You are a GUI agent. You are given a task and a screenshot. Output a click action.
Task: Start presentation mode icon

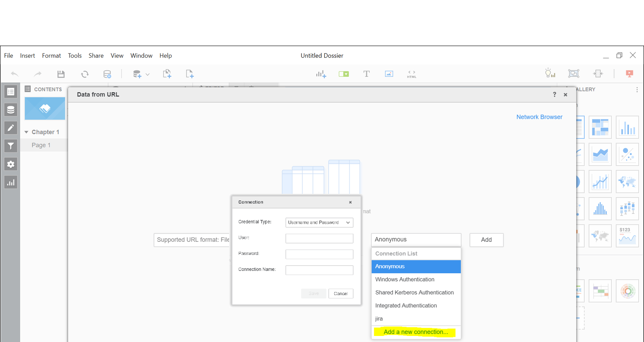630,74
